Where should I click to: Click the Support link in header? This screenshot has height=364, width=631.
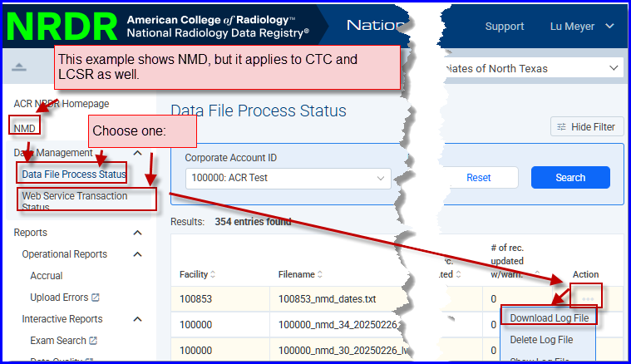pos(505,26)
